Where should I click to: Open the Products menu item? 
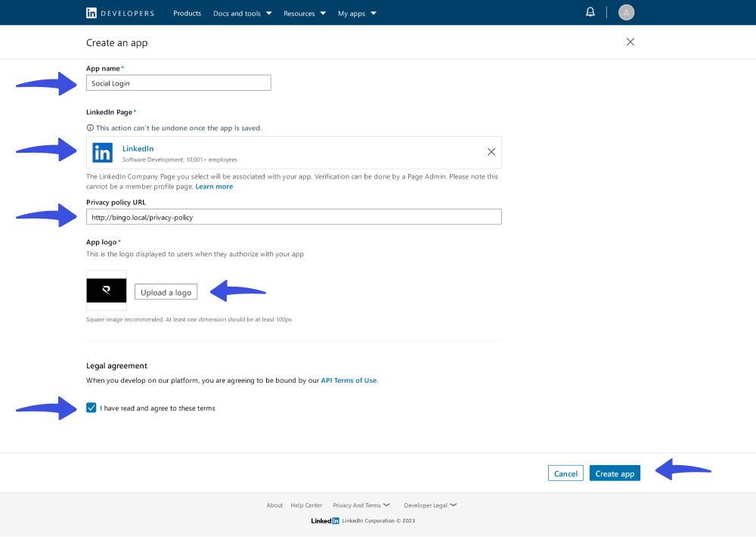187,13
